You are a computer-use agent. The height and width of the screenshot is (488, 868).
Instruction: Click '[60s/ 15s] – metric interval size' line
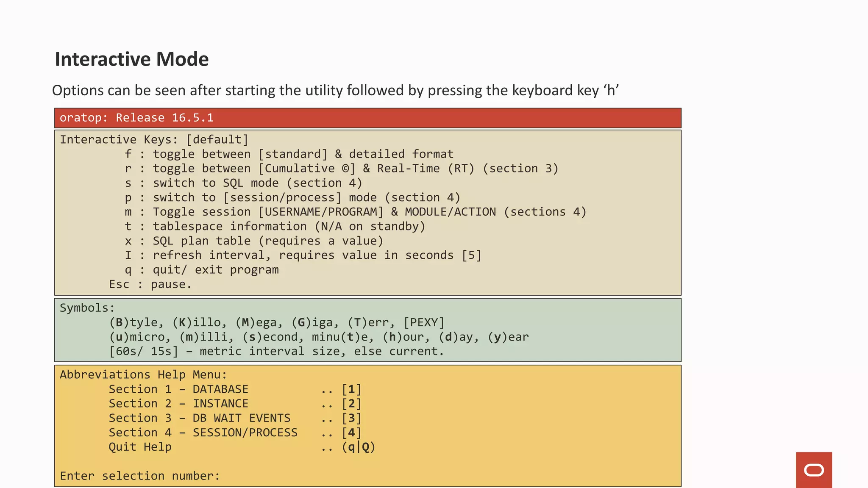tap(276, 351)
